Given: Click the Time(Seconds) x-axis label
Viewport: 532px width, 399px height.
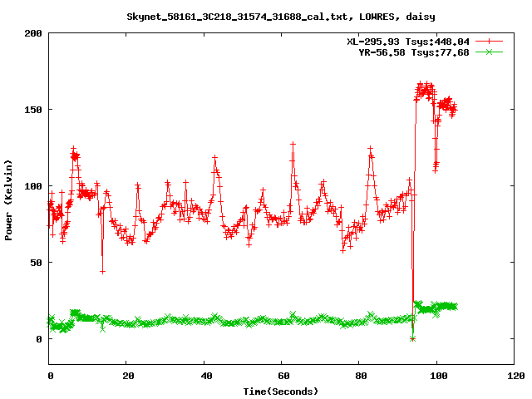Looking at the screenshot, I should (x=281, y=392).
